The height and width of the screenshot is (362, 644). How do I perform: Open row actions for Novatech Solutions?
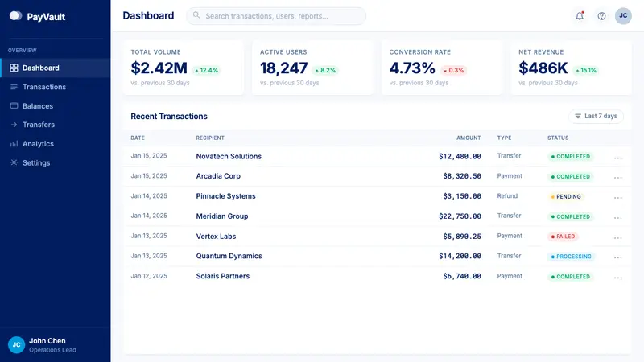tap(617, 158)
